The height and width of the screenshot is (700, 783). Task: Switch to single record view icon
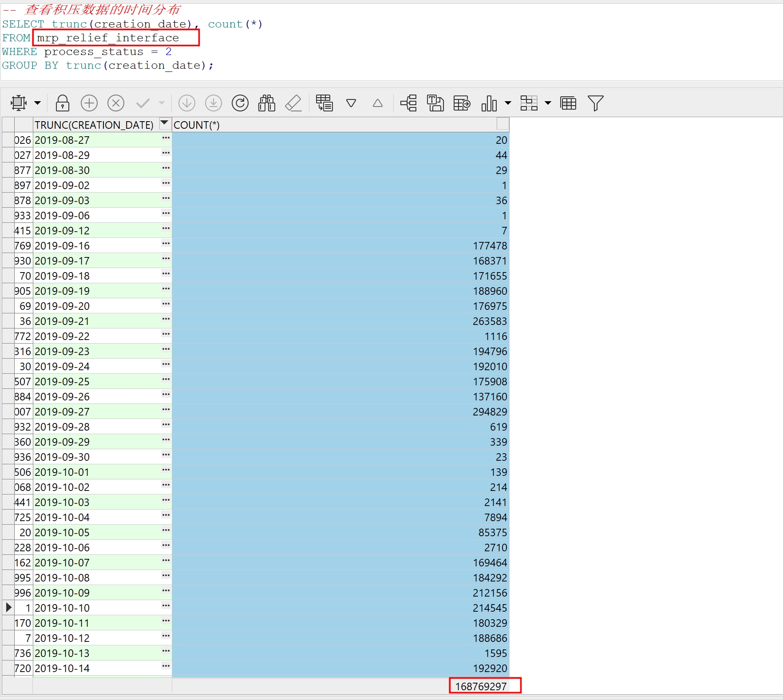324,103
